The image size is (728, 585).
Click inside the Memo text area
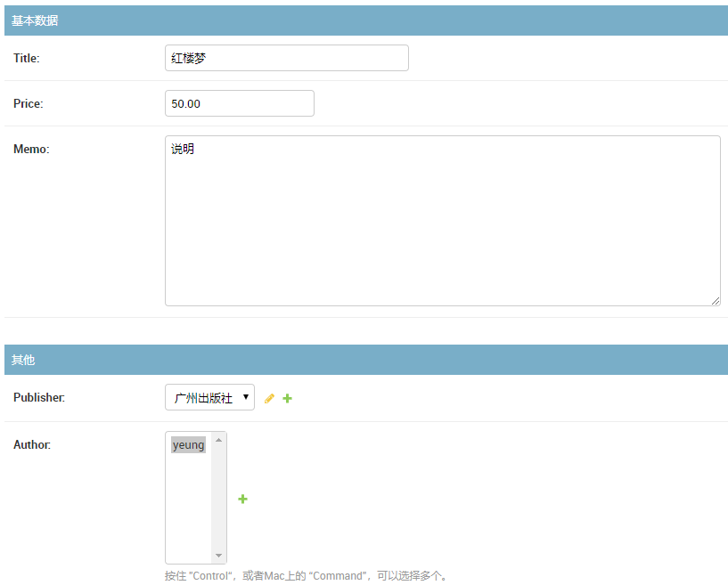click(443, 221)
